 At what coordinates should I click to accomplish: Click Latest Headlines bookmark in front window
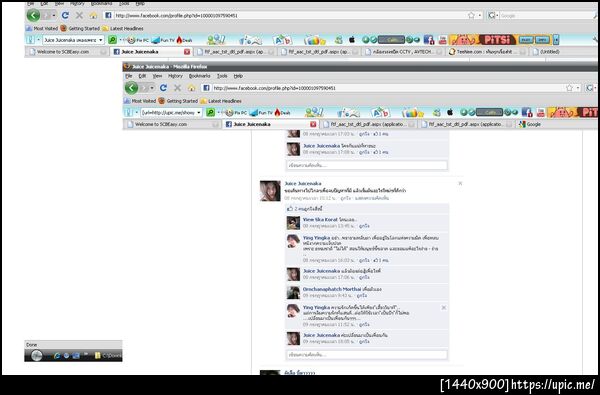tap(221, 101)
